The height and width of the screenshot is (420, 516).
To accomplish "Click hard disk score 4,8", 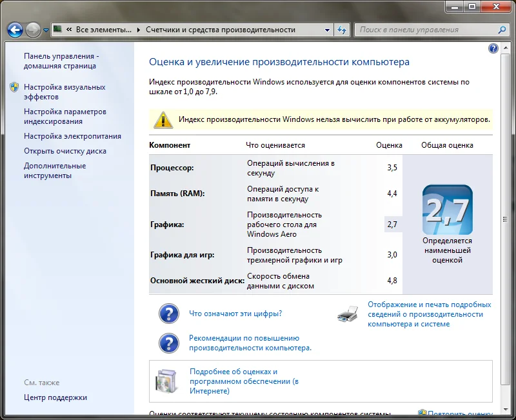I will coord(392,281).
